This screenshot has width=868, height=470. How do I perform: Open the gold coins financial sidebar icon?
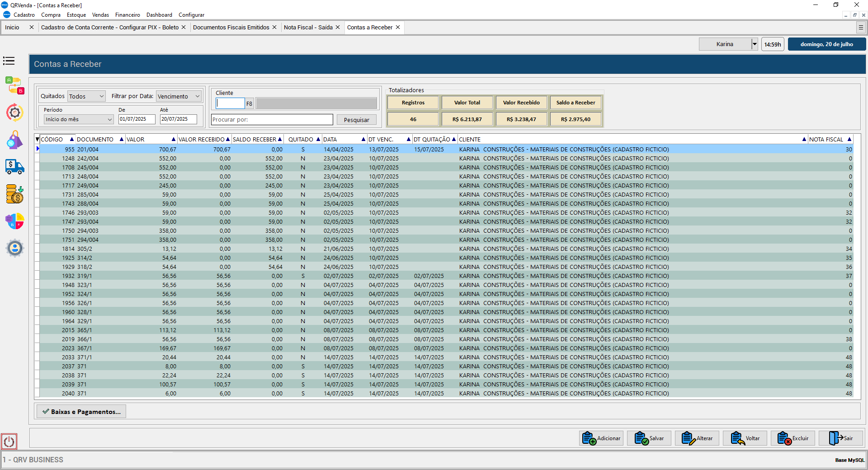click(x=14, y=194)
